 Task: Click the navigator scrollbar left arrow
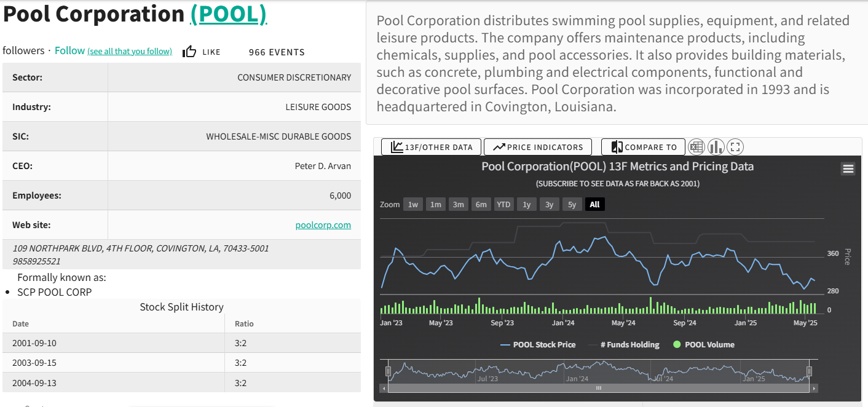coord(384,389)
